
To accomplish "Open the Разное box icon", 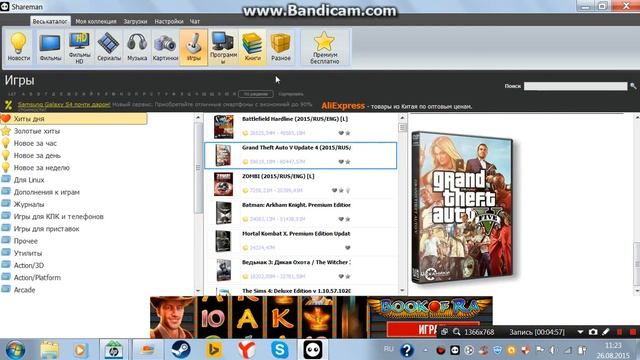I will (281, 47).
